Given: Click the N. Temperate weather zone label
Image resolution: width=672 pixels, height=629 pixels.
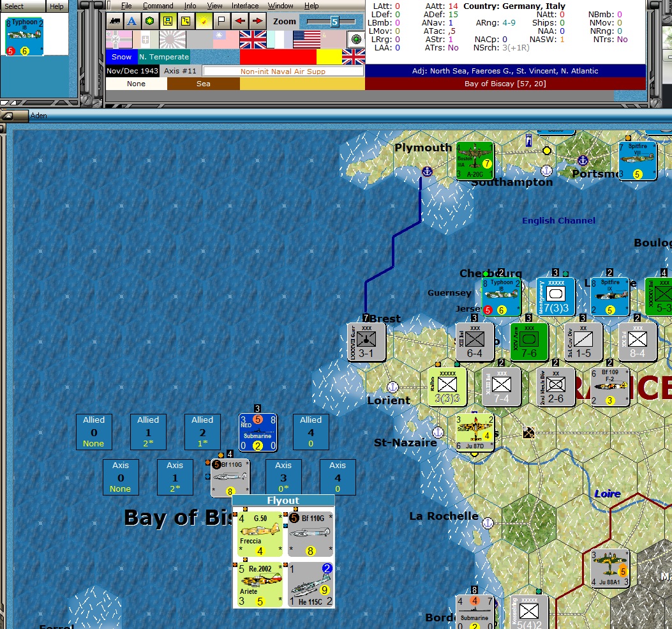Looking at the screenshot, I should click(164, 57).
